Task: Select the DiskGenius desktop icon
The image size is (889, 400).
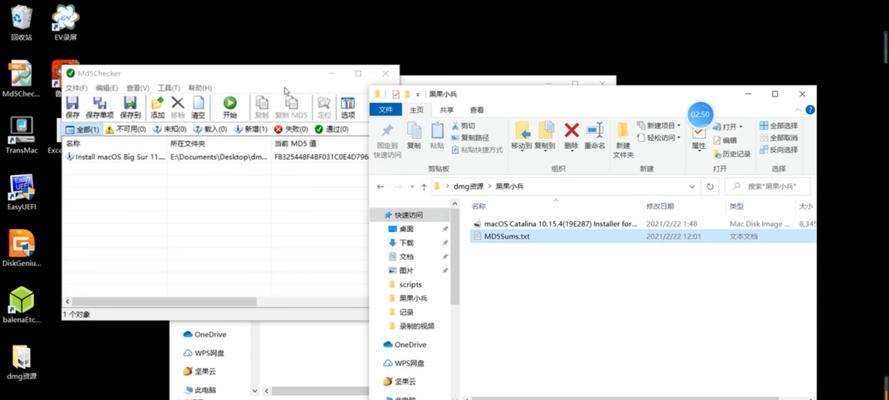Action: (x=22, y=248)
